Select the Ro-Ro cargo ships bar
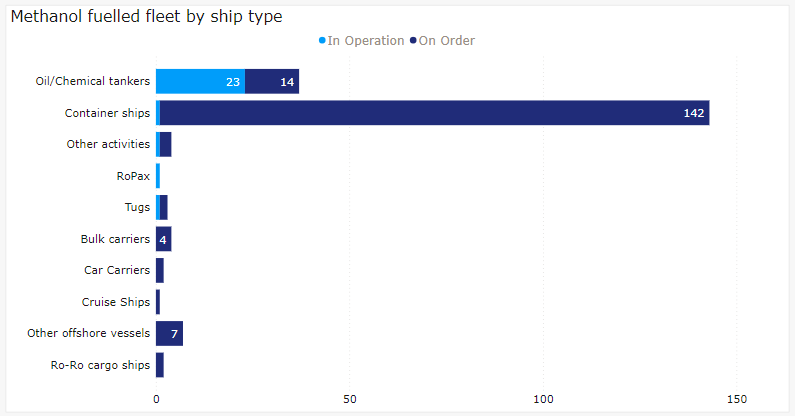Image resolution: width=795 pixels, height=416 pixels. pyautogui.click(x=160, y=365)
